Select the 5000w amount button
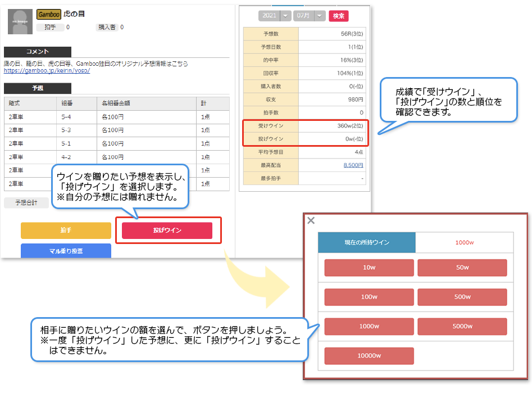This screenshot has height=393, width=532. [x=462, y=327]
